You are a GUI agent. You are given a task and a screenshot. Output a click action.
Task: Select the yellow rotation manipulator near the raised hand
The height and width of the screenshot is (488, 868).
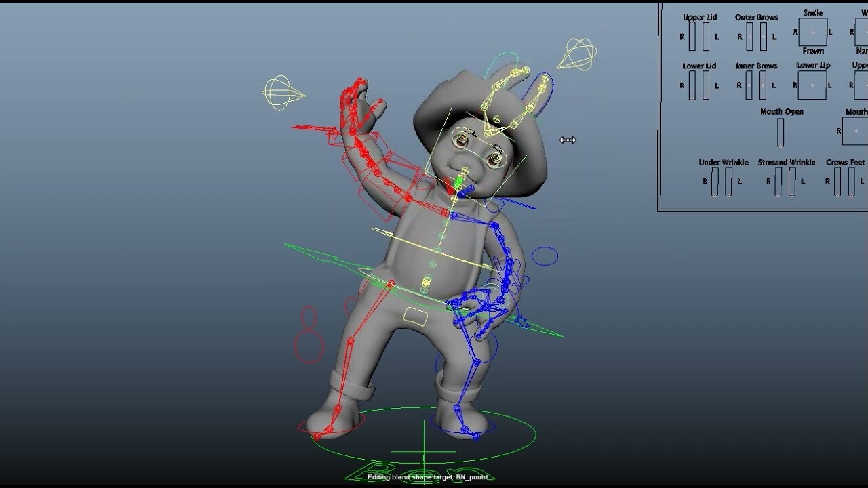279,91
